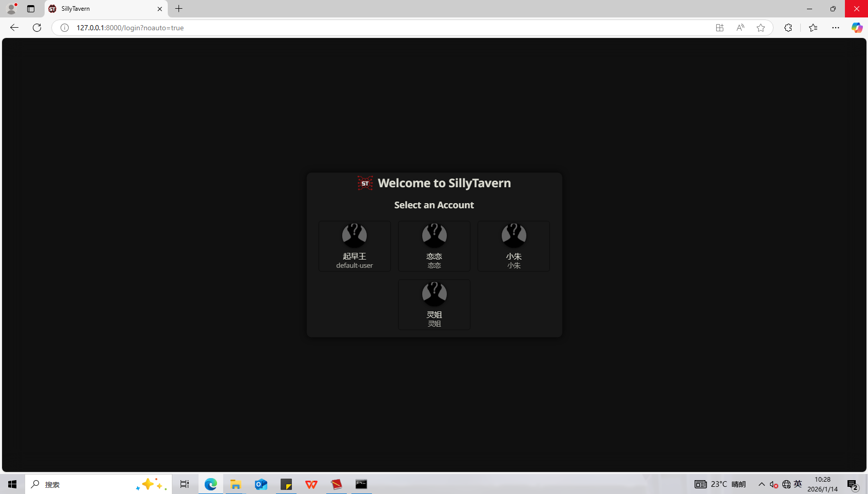Click the muted volume icon in the tray
This screenshot has height=494, width=868.
pos(774,484)
